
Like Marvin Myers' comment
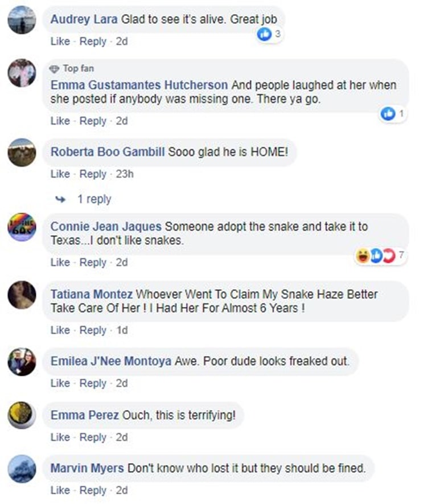pyautogui.click(x=60, y=490)
